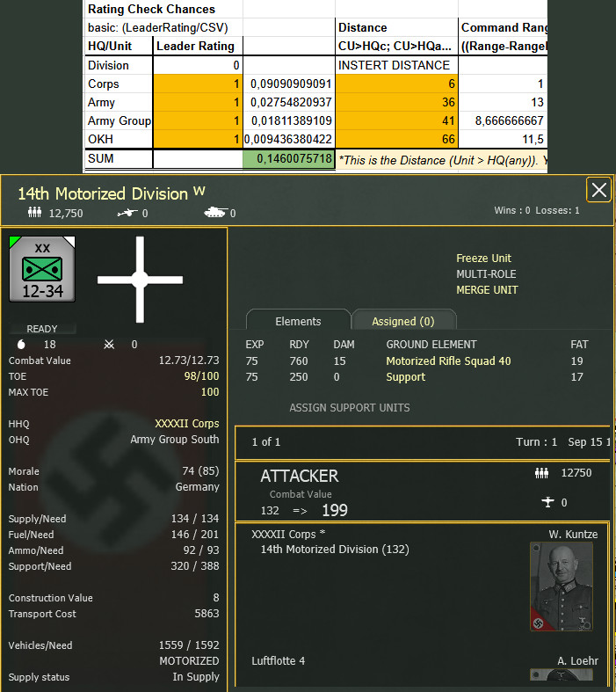Image resolution: width=616 pixels, height=692 pixels.
Task: Open XXXXII Corps HHQ link
Action: [187, 424]
